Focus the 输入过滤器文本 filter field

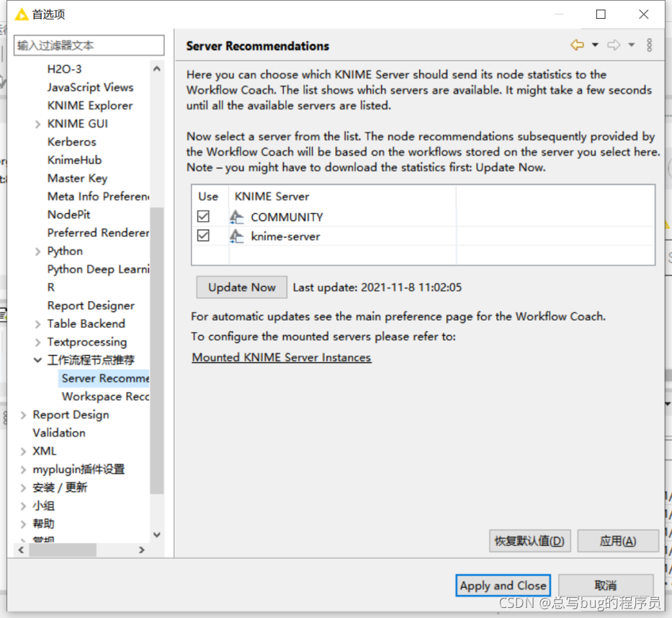89,45
